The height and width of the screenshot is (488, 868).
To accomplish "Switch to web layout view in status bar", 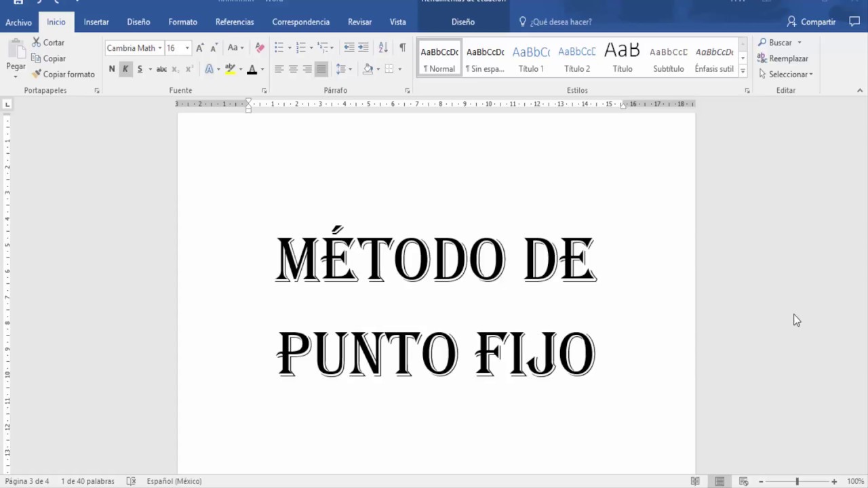I will [744, 481].
